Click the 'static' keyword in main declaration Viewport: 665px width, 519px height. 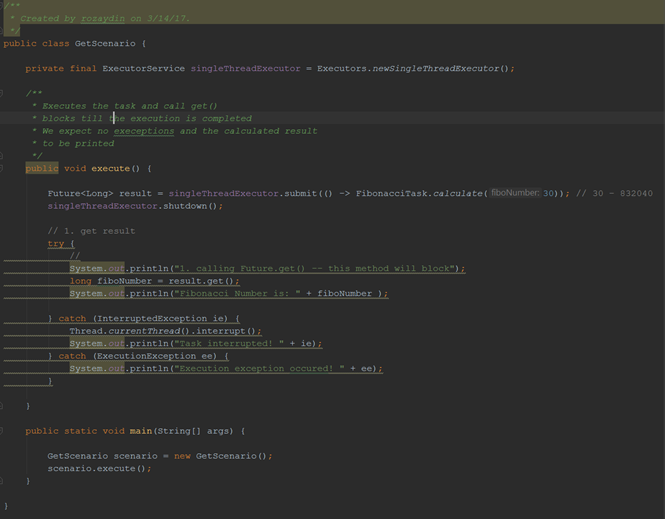click(x=81, y=431)
